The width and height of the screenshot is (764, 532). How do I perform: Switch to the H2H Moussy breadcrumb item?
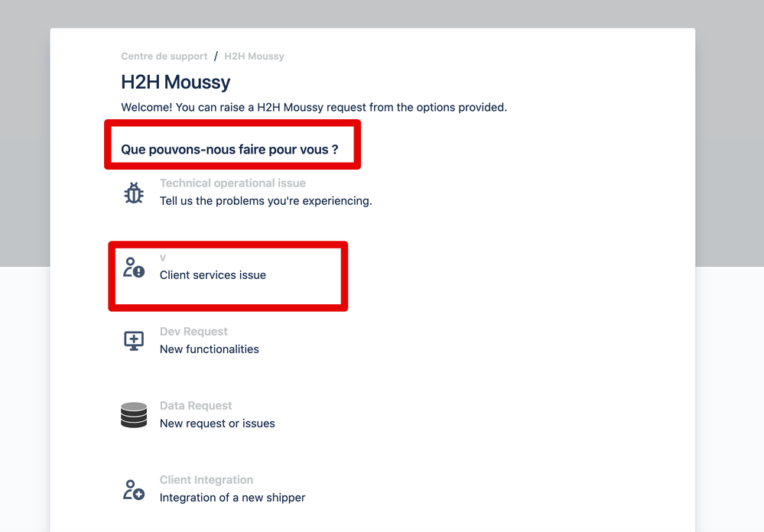[254, 56]
